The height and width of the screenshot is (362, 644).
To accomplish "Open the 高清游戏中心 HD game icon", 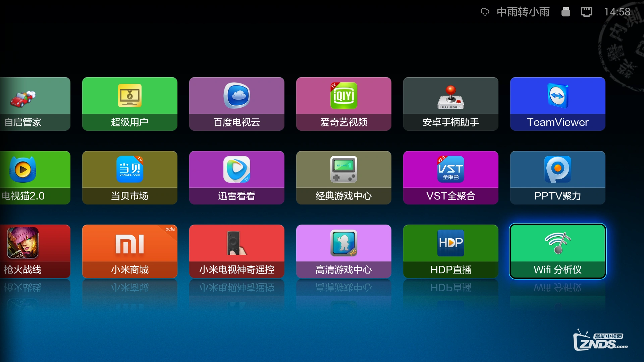I will (x=344, y=243).
